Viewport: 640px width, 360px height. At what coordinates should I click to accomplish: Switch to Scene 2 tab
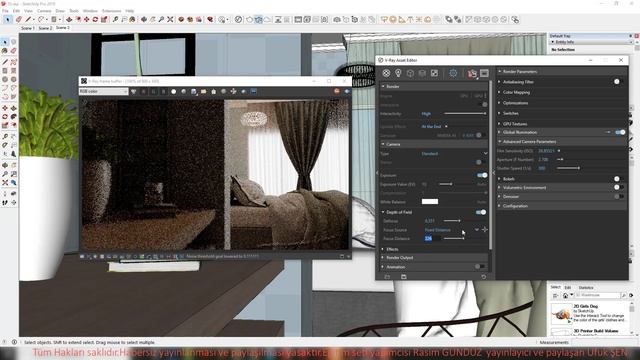pyautogui.click(x=45, y=28)
